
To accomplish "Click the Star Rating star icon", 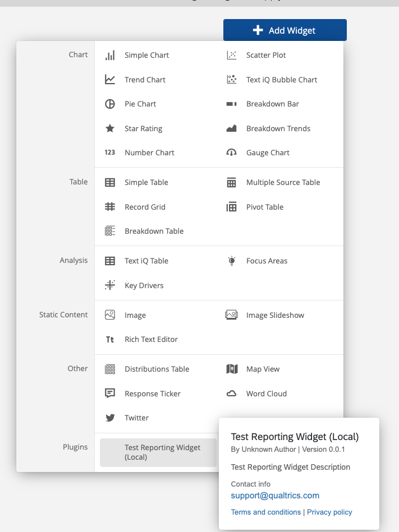I will coord(109,128).
